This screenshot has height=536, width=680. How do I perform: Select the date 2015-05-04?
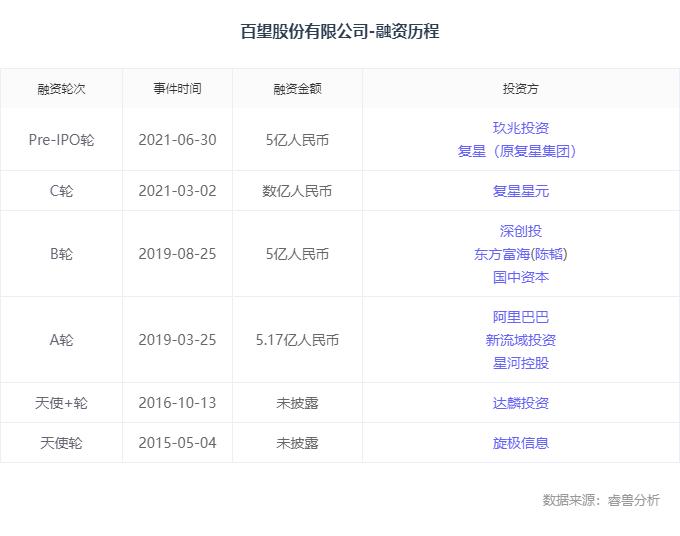point(177,443)
